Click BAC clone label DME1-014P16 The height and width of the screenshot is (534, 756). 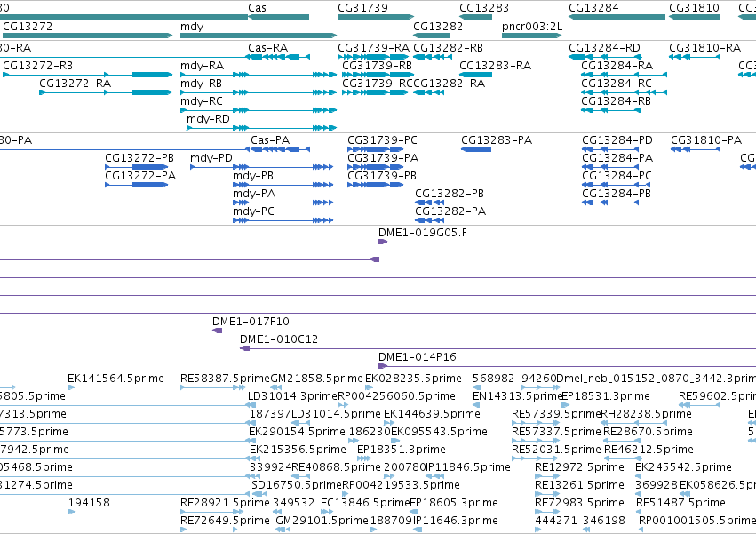click(x=417, y=357)
